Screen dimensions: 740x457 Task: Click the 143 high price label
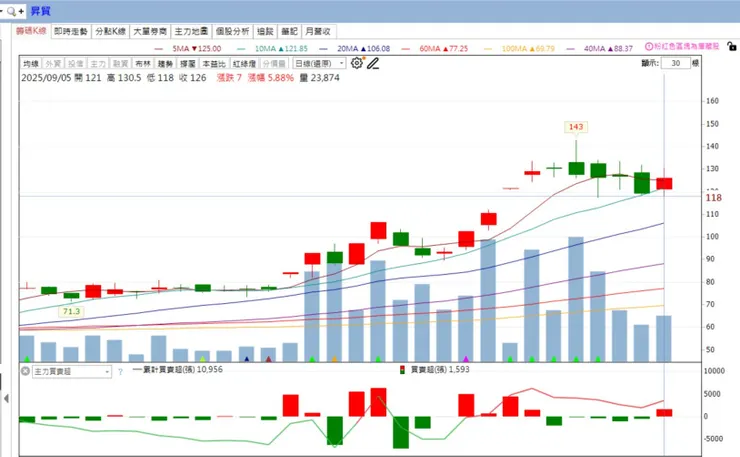point(576,127)
